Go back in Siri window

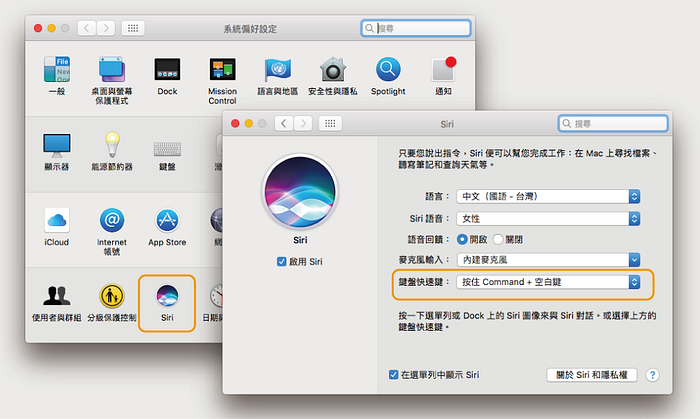284,124
